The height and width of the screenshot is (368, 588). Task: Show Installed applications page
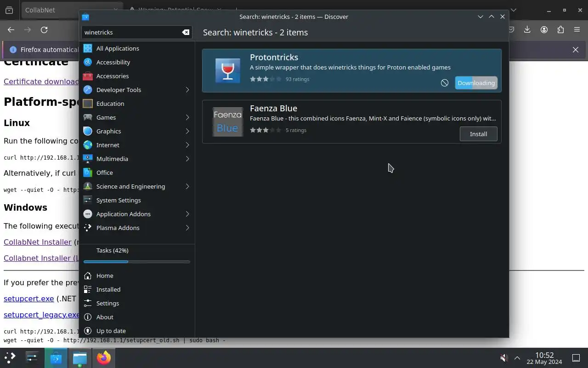pos(137,289)
